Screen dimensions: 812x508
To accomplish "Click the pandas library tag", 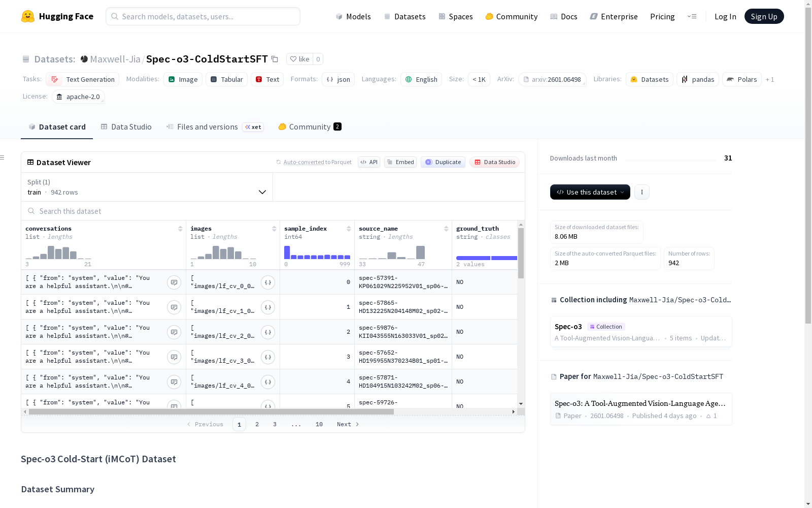I will point(698,79).
